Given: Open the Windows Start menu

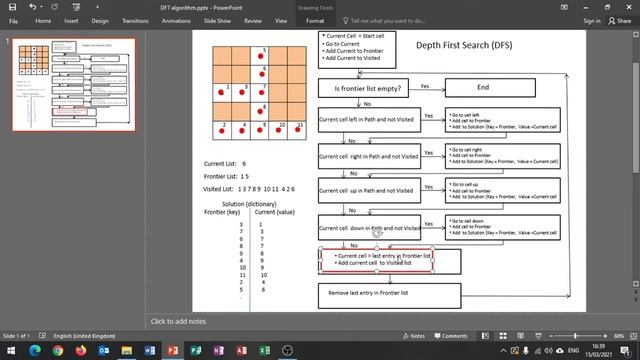Looking at the screenshot, I should pyautogui.click(x=11, y=351).
